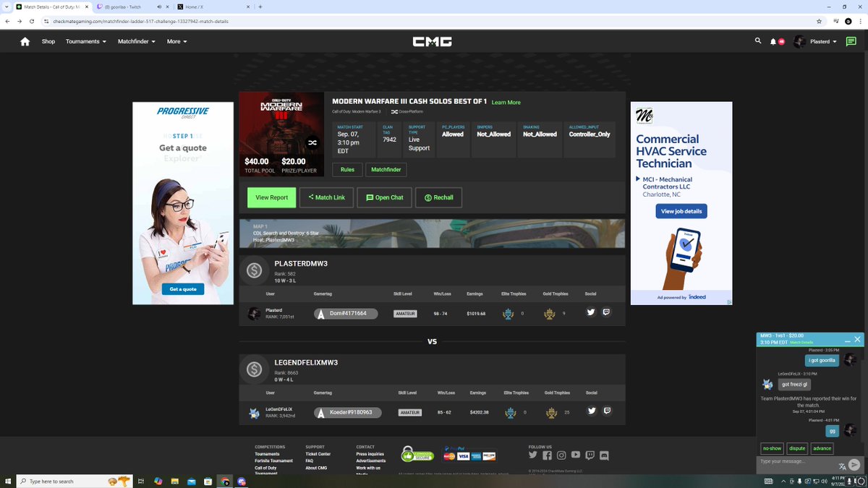The image size is (868, 488).
Task: Click the Modern Warfare III game thumbnail
Action: point(281,134)
